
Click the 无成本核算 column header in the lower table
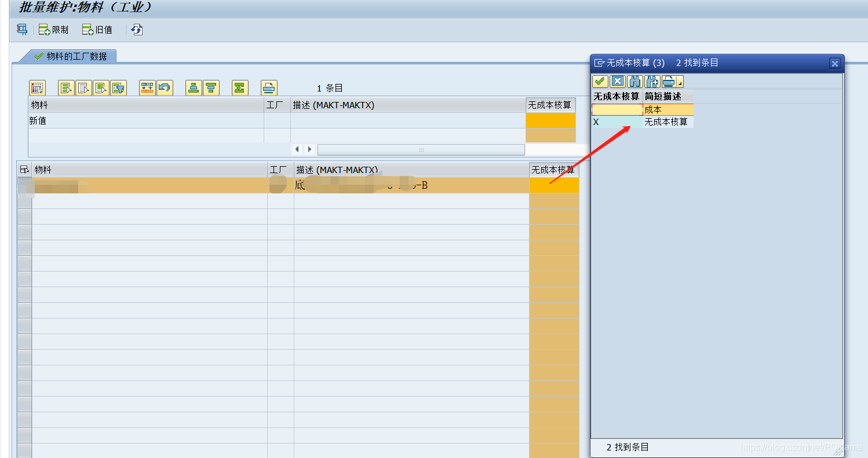[554, 170]
